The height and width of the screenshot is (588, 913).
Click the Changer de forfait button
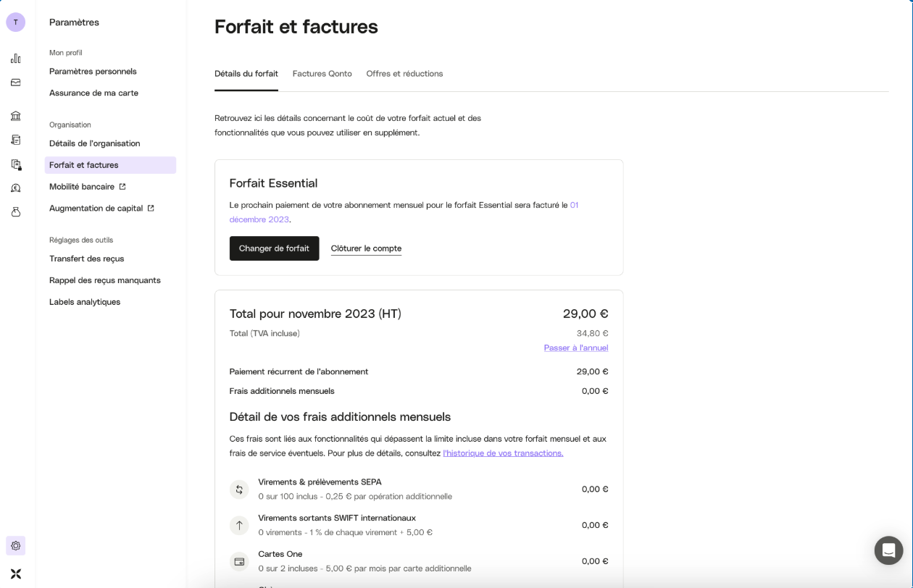click(x=274, y=248)
